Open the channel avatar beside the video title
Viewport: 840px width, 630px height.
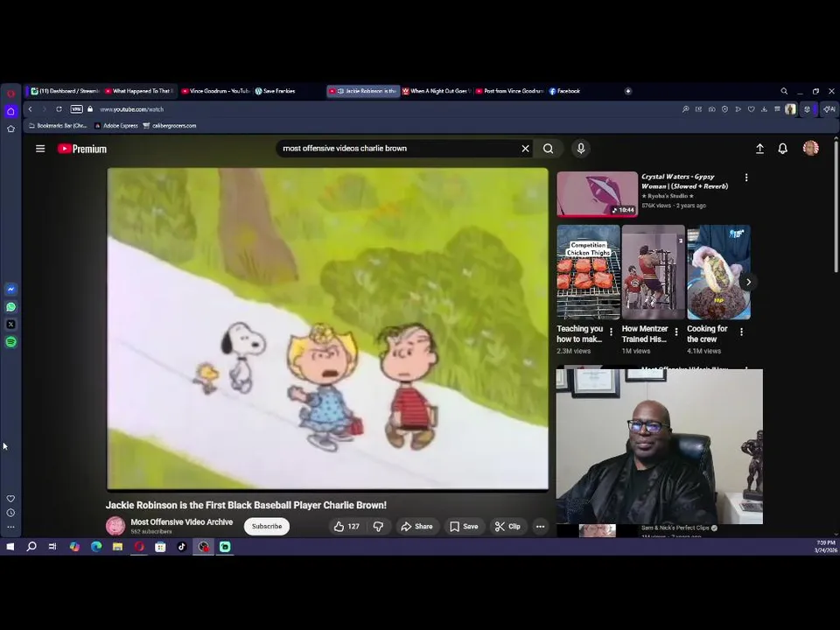[x=115, y=526]
